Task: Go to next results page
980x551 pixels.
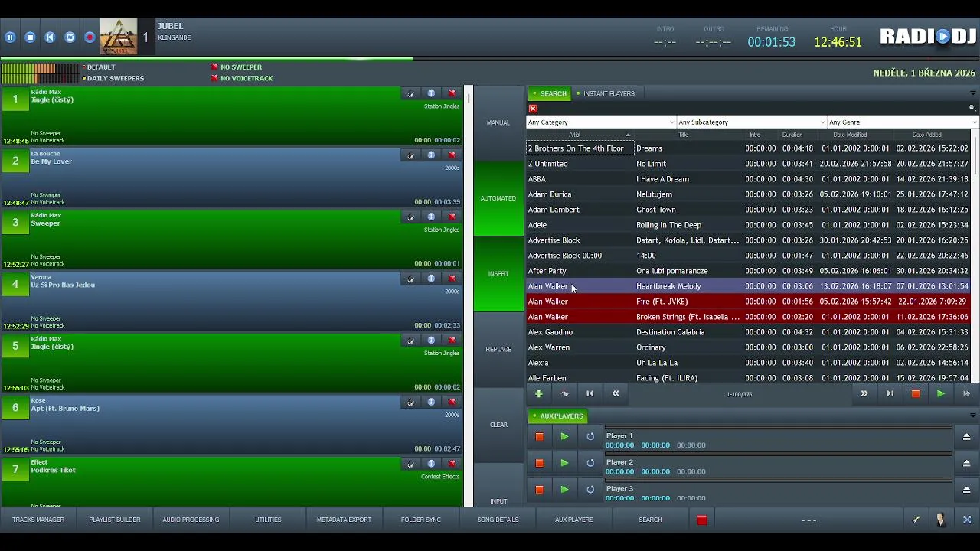Action: [x=864, y=393]
